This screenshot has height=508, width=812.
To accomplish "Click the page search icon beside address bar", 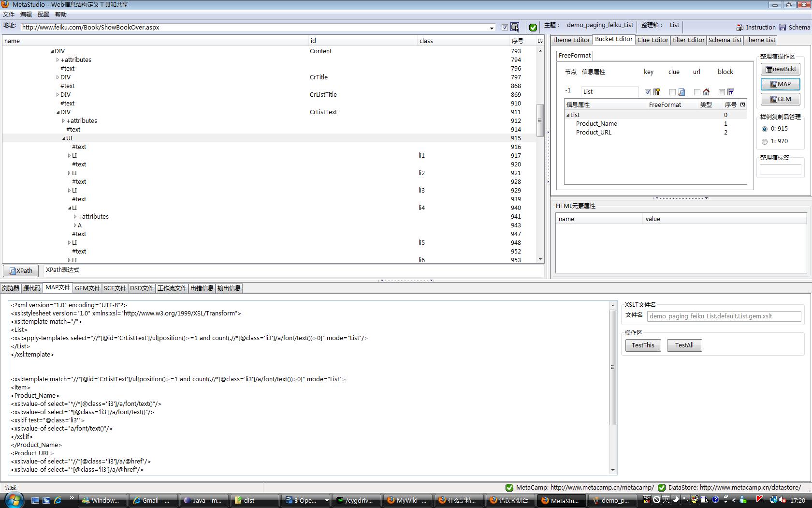I will click(515, 27).
